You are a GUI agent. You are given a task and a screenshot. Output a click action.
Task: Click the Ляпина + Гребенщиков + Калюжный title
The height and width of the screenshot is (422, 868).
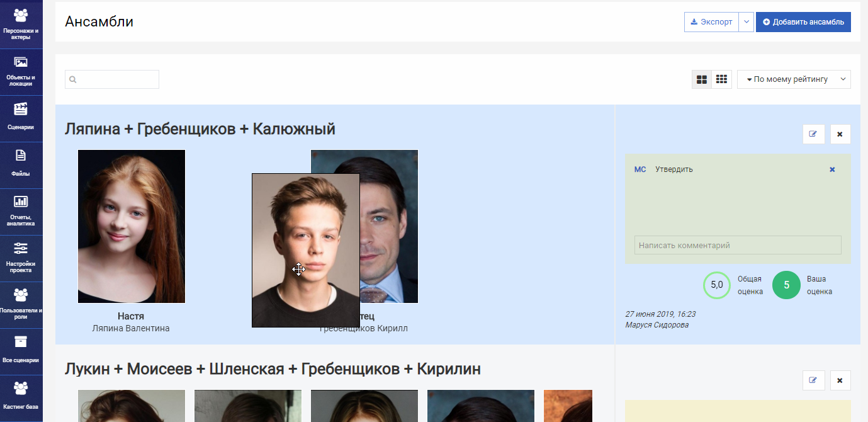(200, 129)
